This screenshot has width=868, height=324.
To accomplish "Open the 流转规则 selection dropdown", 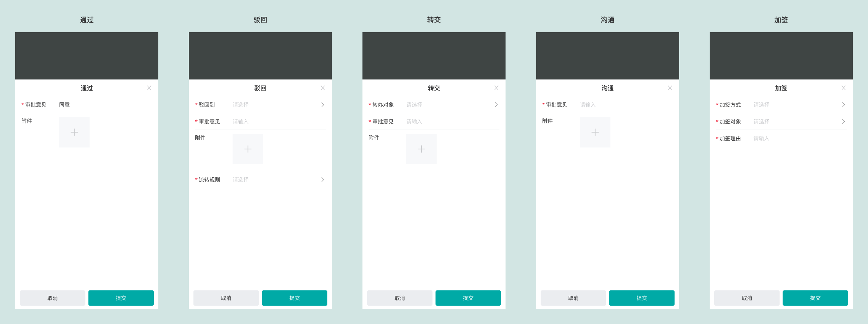I will pos(278,180).
